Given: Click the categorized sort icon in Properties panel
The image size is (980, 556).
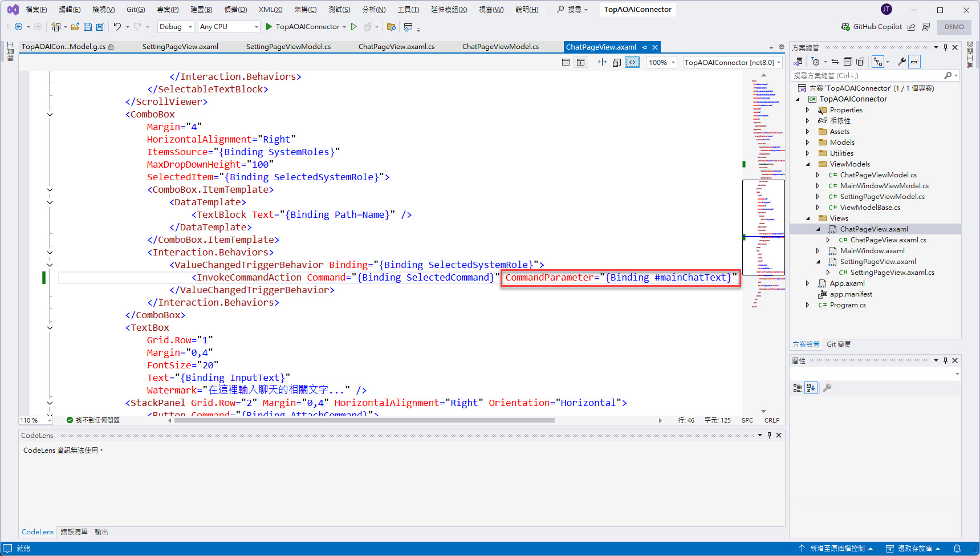Looking at the screenshot, I should 798,388.
